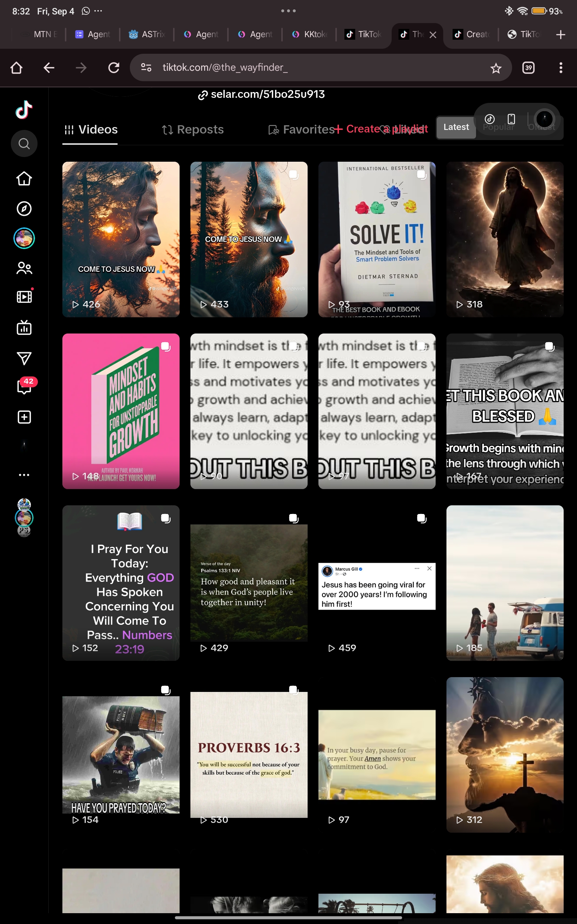Open browser three-dot overflow menu

[560, 67]
